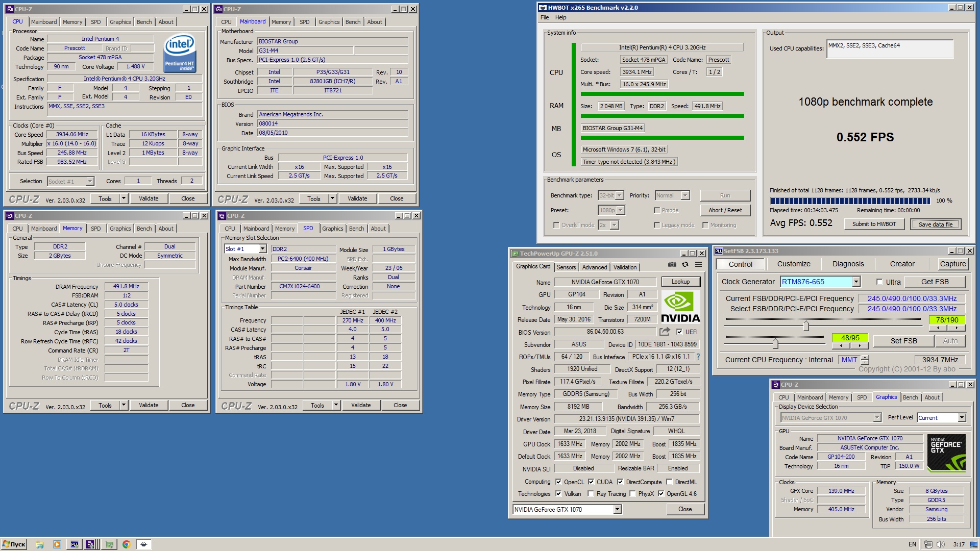Click the Save data file button
The width and height of the screenshot is (980, 551).
tap(935, 224)
